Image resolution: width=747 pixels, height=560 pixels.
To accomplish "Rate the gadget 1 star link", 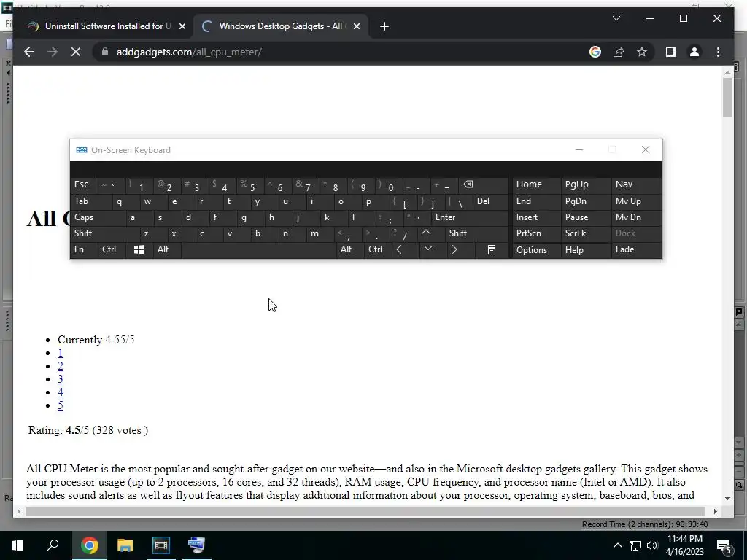I will click(61, 353).
